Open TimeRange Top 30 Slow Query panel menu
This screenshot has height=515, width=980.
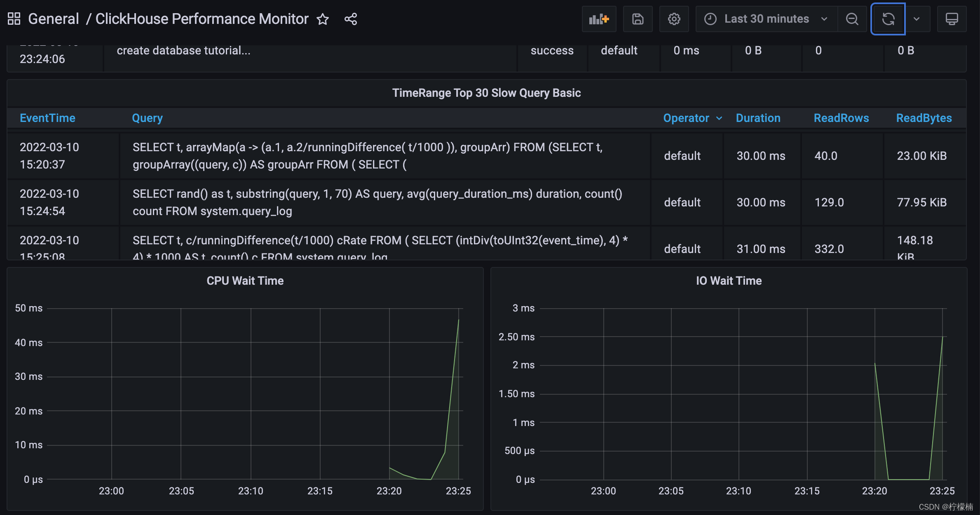tap(486, 93)
